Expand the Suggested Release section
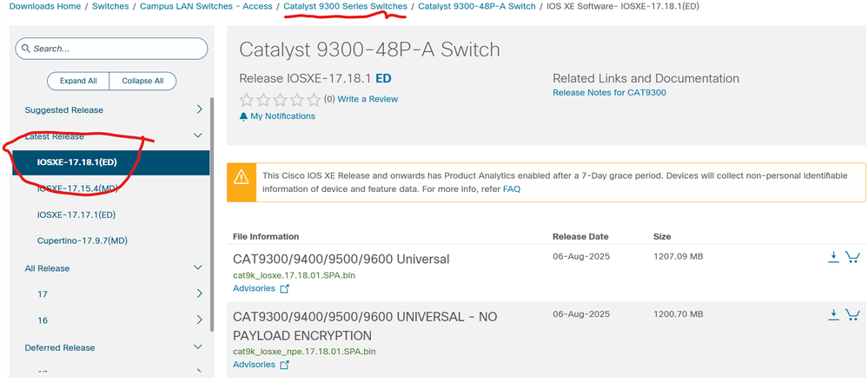868x382 pixels. pos(200,109)
